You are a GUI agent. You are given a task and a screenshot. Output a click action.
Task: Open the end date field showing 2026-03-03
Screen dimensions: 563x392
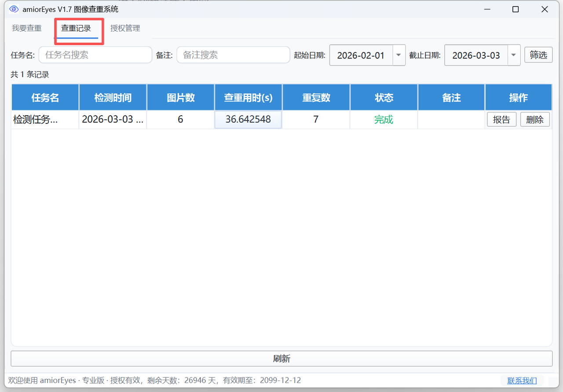coord(476,55)
